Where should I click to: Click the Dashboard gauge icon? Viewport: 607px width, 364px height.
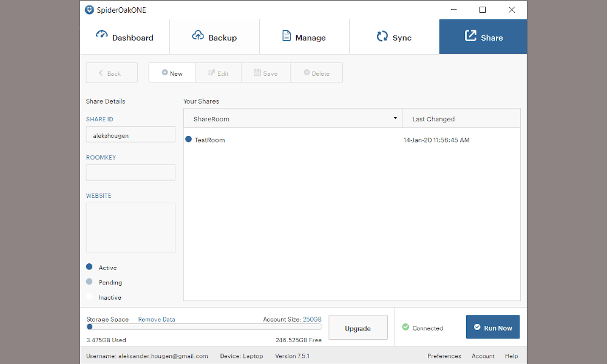click(102, 35)
